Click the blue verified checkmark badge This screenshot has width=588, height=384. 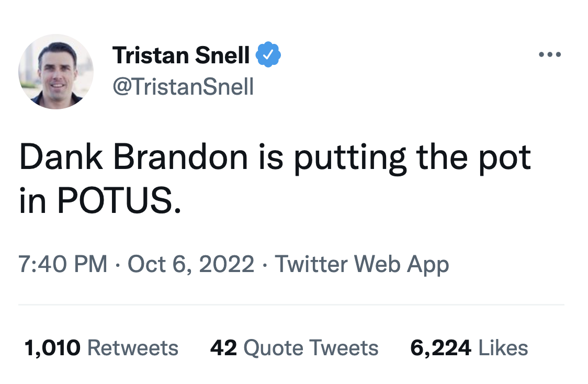tap(269, 55)
